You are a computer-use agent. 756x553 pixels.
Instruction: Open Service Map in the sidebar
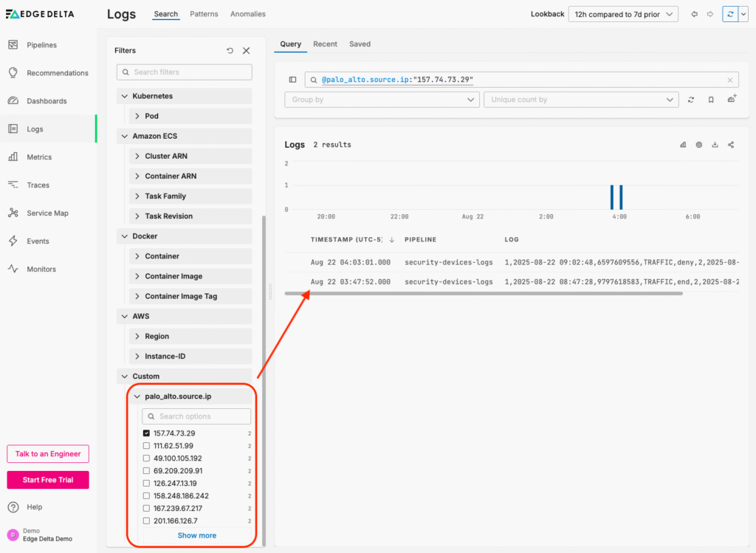point(47,213)
